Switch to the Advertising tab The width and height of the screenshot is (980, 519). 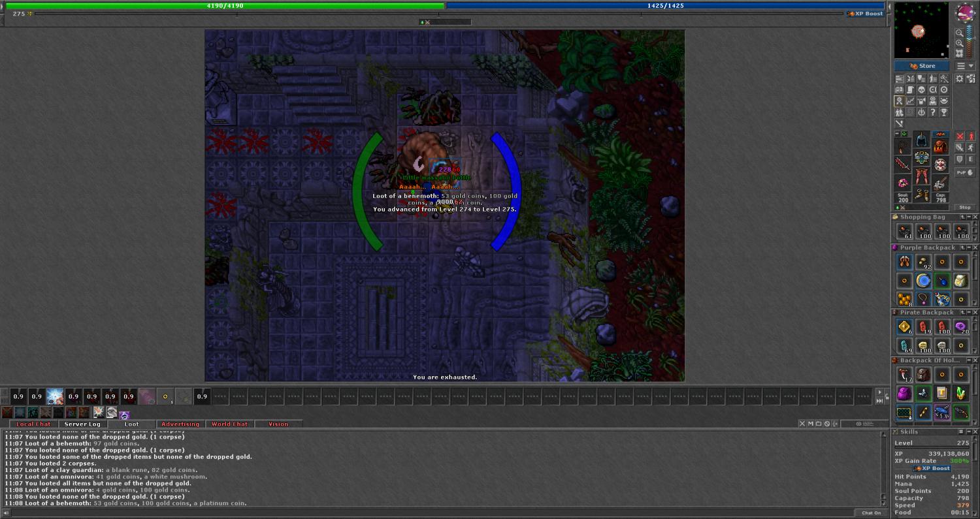click(180, 424)
